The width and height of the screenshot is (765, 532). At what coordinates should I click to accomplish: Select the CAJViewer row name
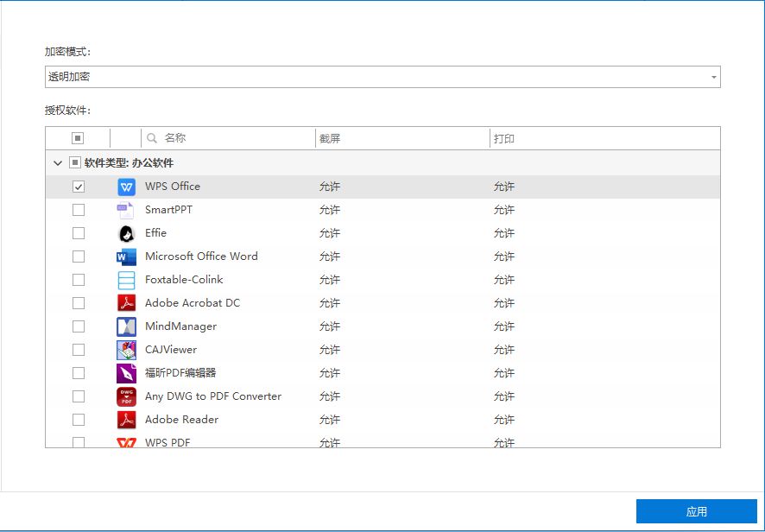[171, 350]
